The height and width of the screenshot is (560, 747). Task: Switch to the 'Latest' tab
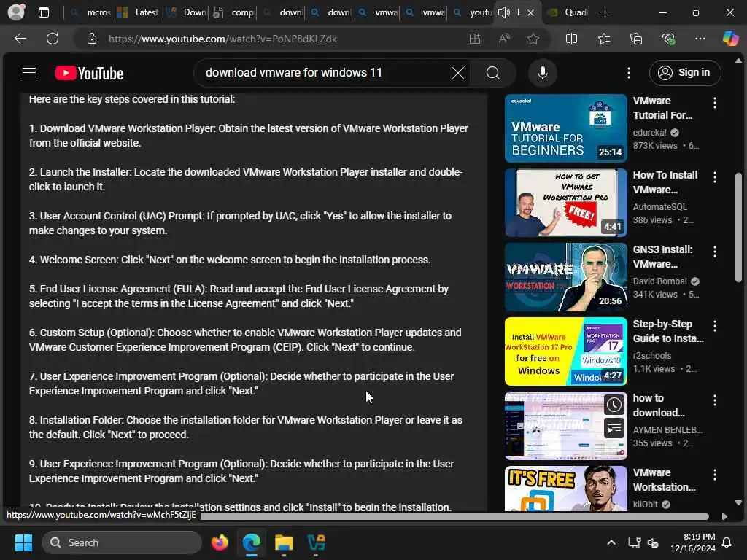click(x=137, y=12)
